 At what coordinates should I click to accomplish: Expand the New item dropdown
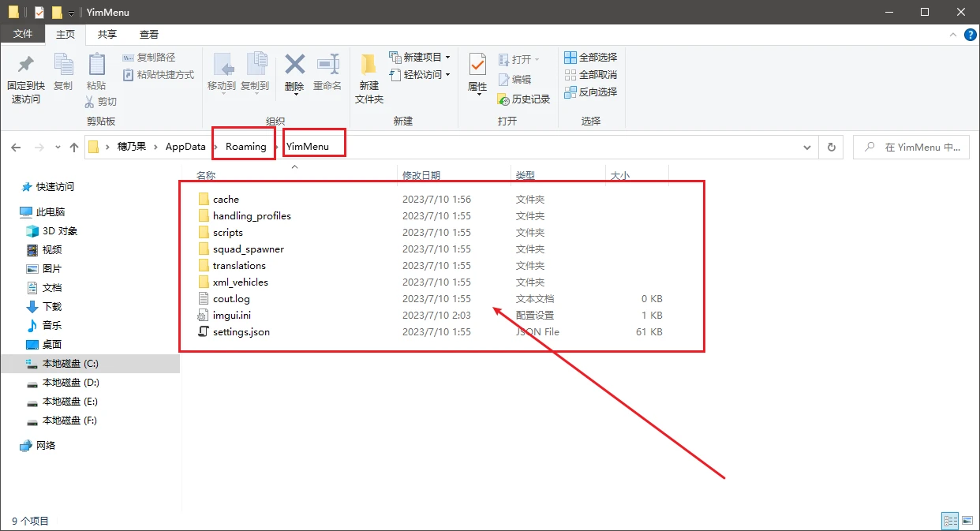pos(447,58)
